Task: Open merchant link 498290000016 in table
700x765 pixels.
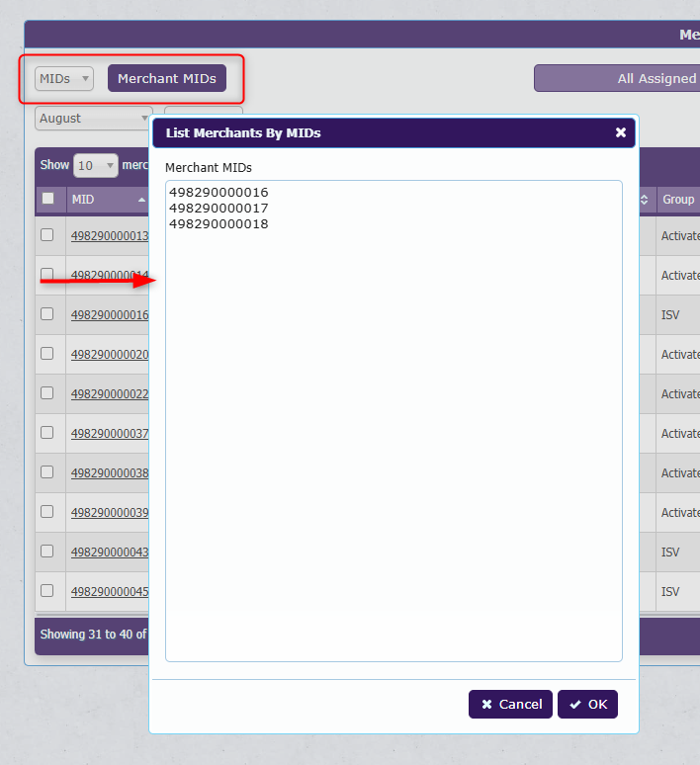Action: pos(110,314)
